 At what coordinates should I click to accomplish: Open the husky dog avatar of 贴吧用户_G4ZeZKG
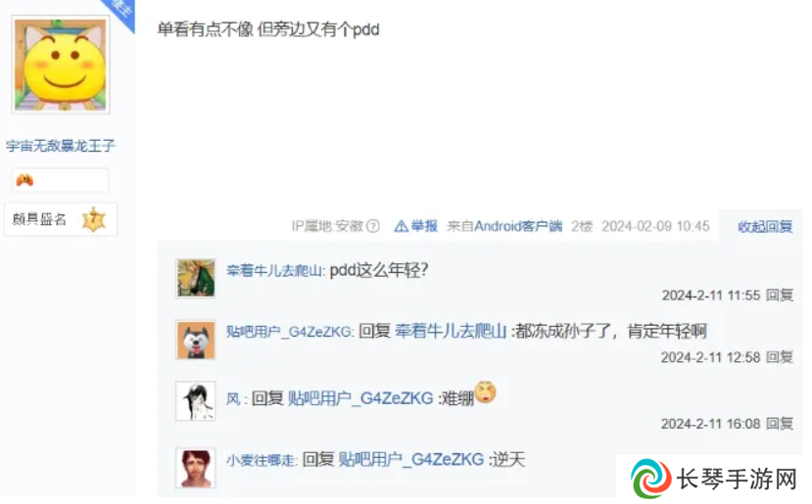click(195, 340)
